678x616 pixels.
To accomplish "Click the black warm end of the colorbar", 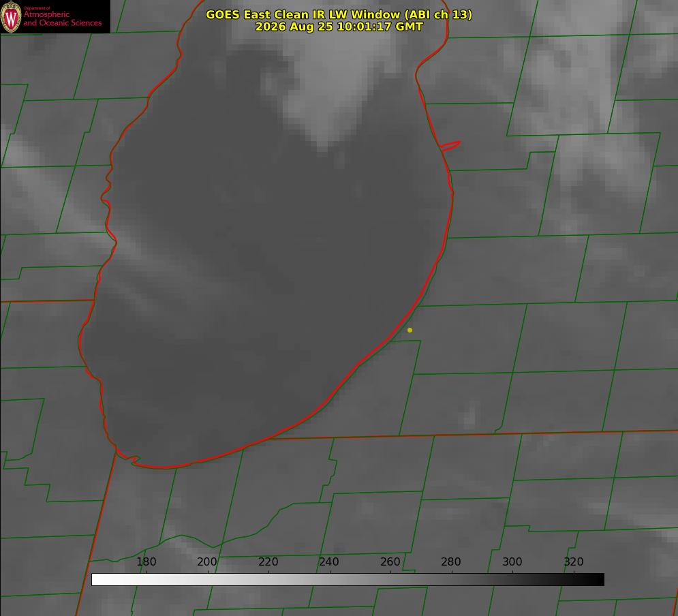I will [596, 579].
